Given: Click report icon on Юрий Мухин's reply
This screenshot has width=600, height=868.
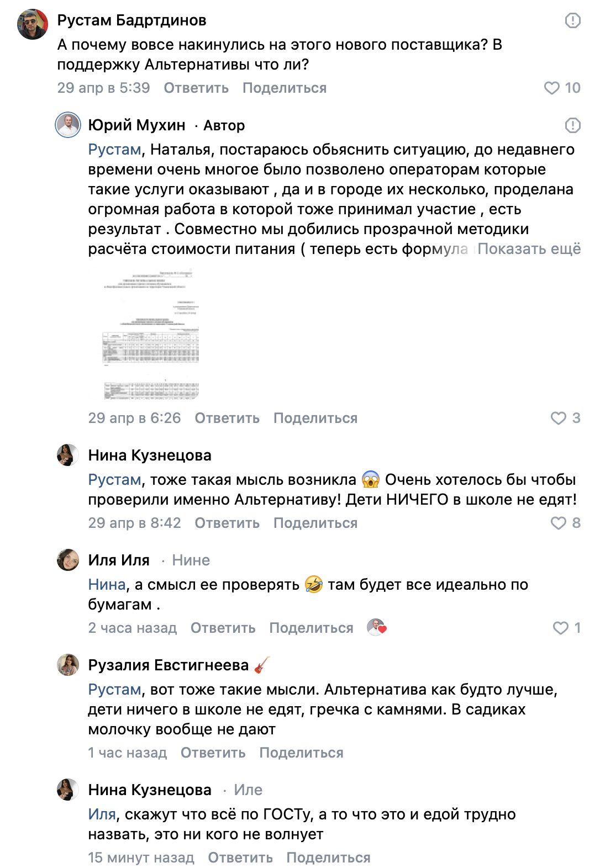Looking at the screenshot, I should [572, 125].
